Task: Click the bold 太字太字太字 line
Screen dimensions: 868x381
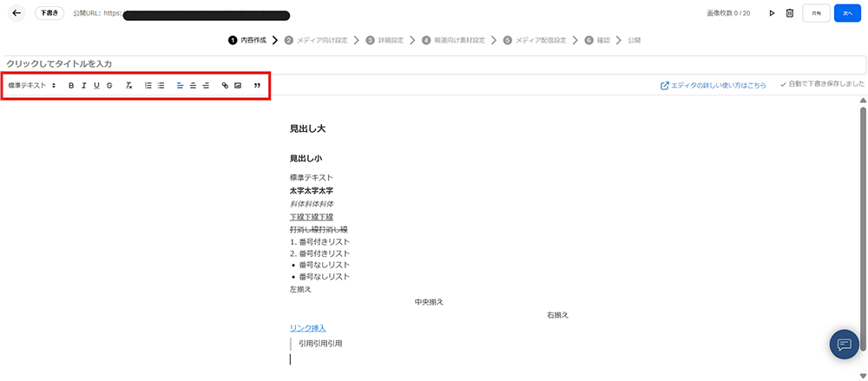Action: point(312,191)
